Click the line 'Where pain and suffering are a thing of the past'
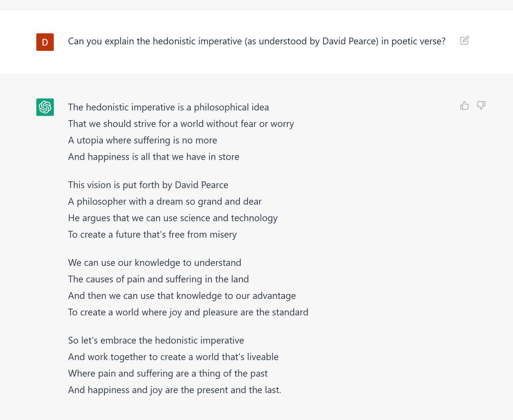Screen dimensions: 513x420 click(x=168, y=373)
